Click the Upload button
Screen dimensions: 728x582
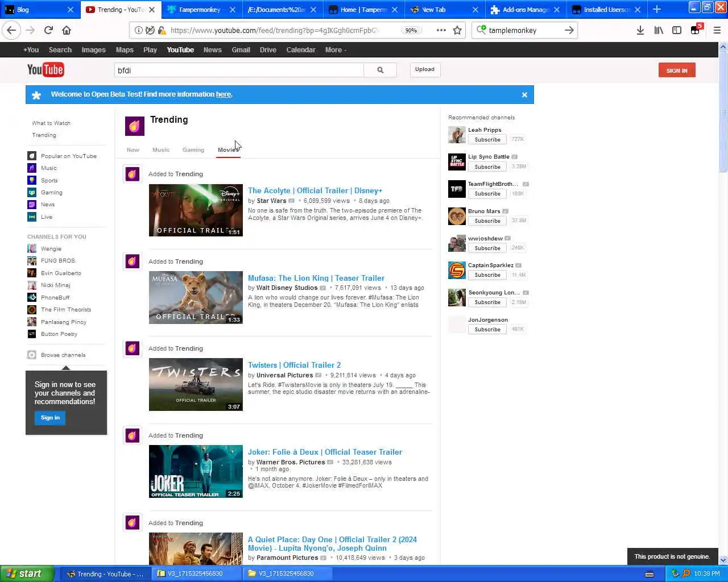pos(425,69)
